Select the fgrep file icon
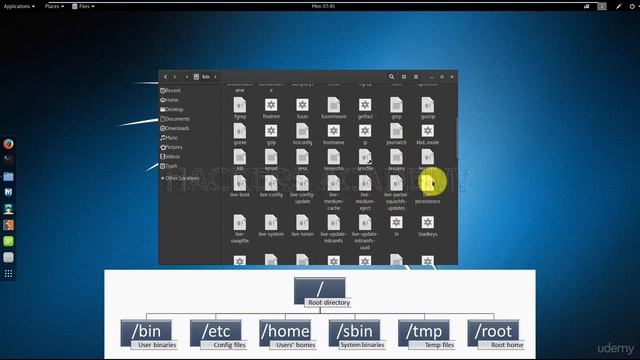Viewport: 640px width, 360px height. tap(240, 105)
